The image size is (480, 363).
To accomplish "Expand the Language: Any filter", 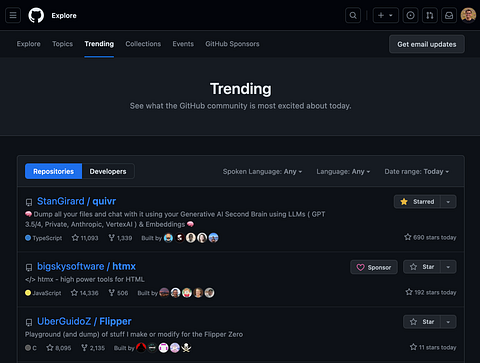I will pos(343,172).
